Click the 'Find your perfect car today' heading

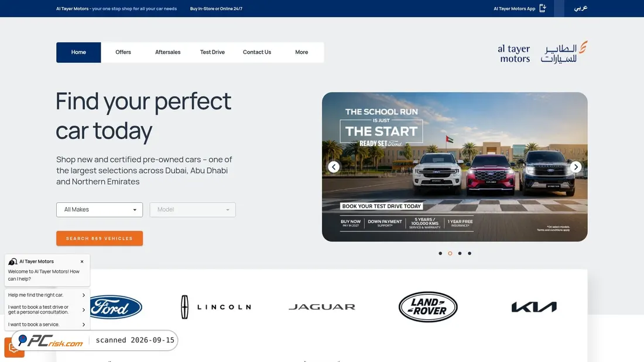coord(143,116)
